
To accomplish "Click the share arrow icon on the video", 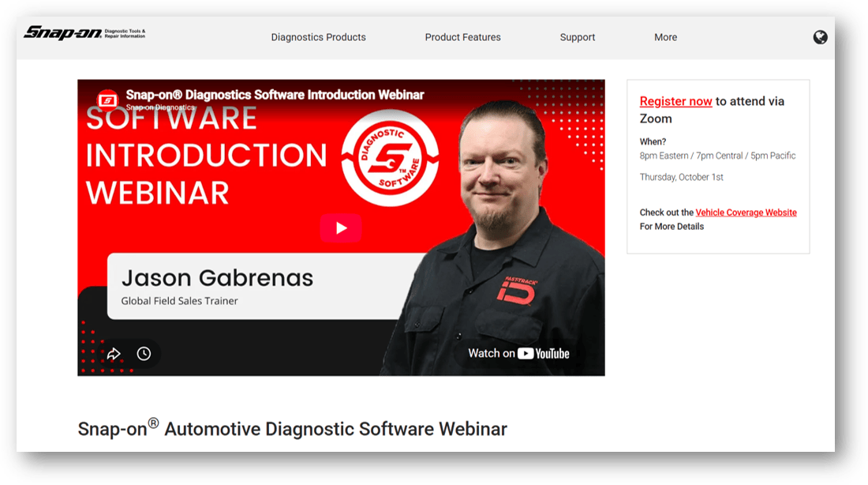I will coord(114,354).
